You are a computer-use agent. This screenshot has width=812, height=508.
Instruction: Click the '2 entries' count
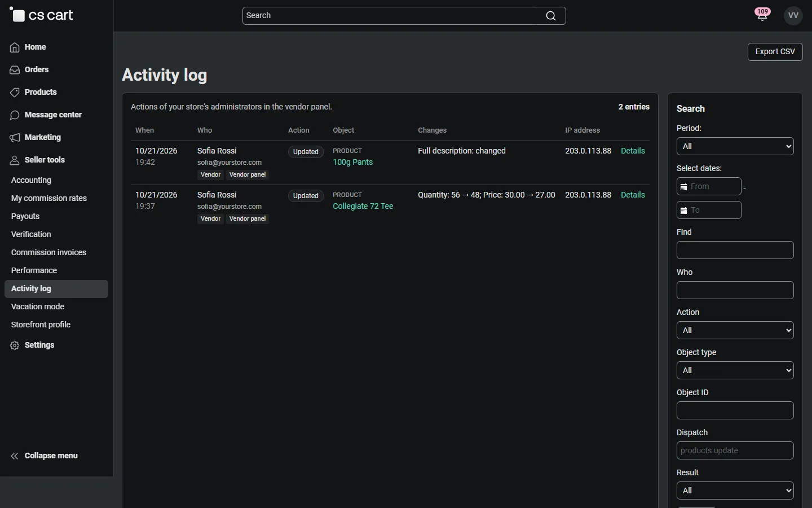pyautogui.click(x=634, y=107)
